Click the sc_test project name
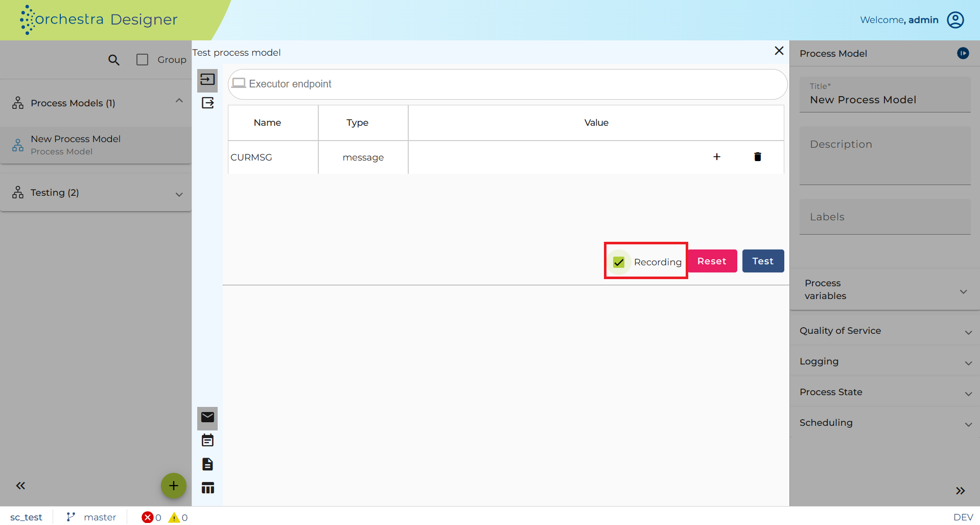 coord(26,517)
